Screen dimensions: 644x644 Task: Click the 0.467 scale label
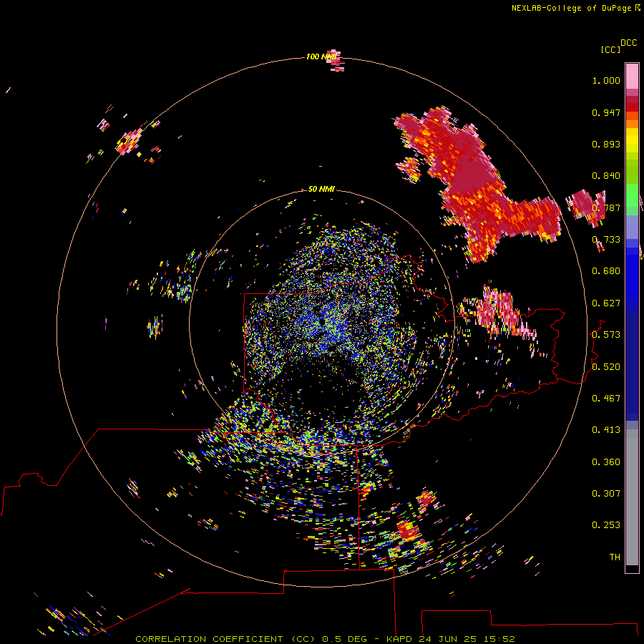coord(606,398)
